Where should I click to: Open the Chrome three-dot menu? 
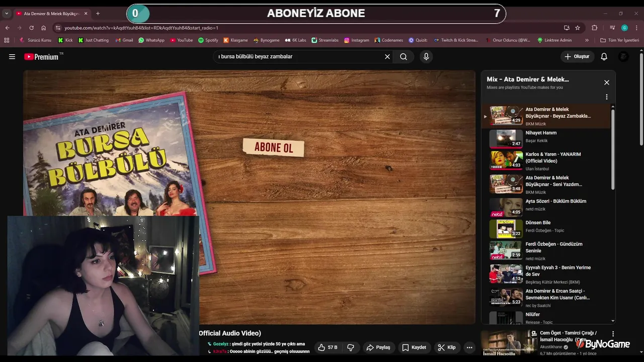(637, 28)
